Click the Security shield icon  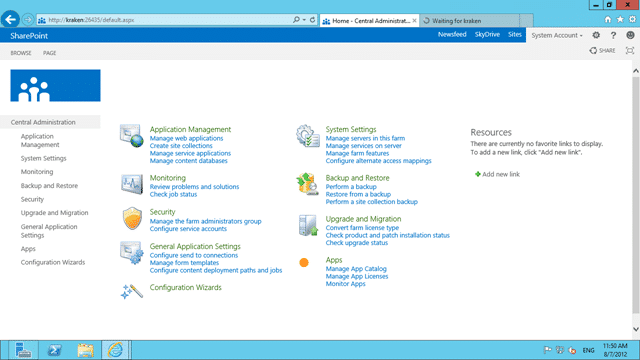132,218
